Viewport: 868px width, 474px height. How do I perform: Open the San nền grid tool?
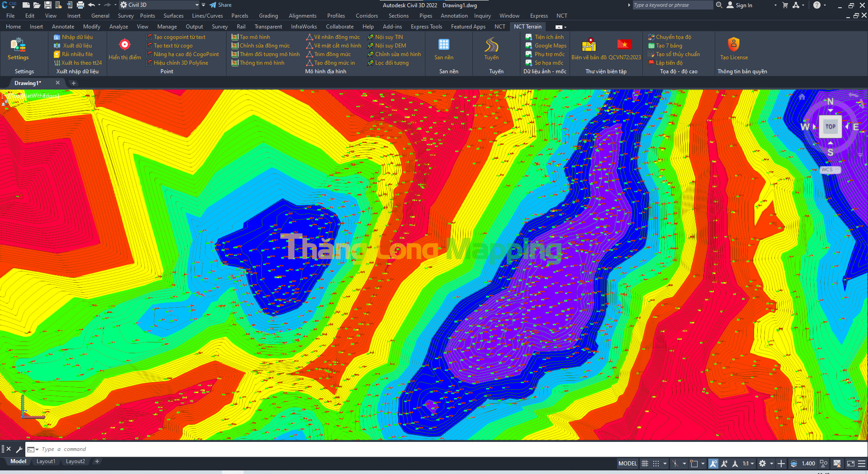[443, 45]
